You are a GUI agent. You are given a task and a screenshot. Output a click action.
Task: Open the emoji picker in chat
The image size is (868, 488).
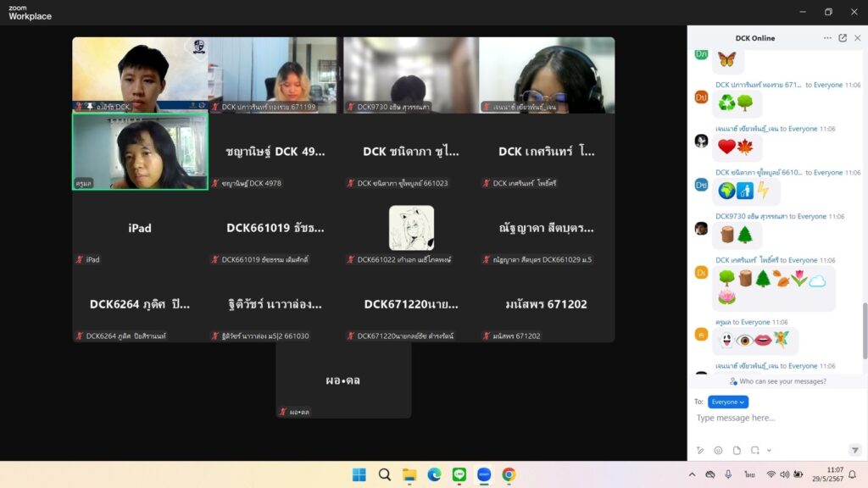(x=718, y=450)
